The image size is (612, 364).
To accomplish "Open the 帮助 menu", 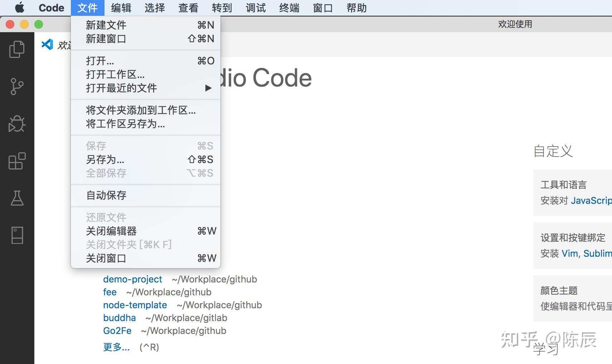I will pos(356,8).
